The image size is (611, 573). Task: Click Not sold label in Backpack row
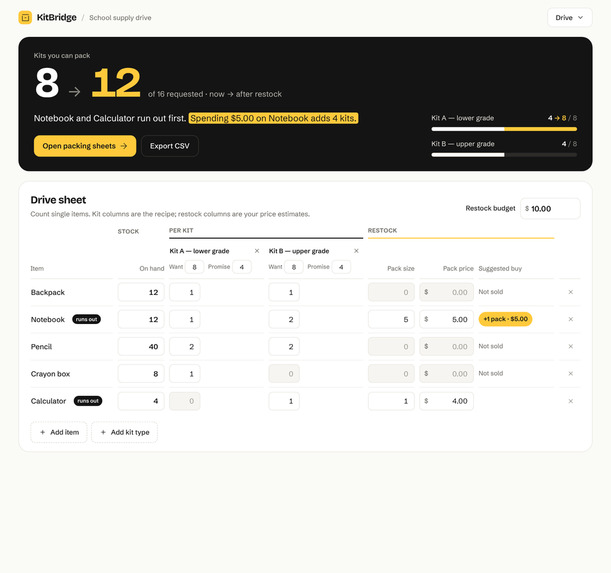491,292
